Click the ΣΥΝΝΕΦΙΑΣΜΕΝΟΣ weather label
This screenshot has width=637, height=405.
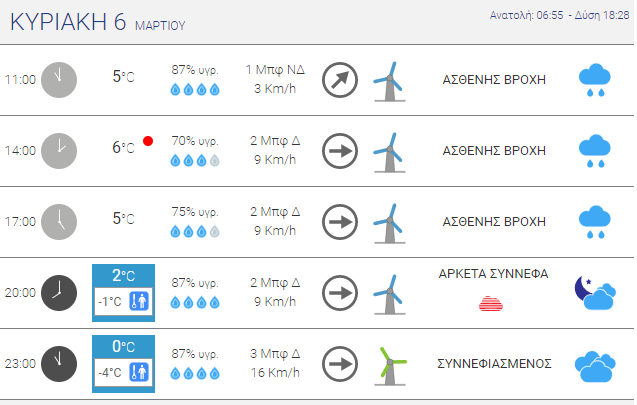pyautogui.click(x=493, y=363)
